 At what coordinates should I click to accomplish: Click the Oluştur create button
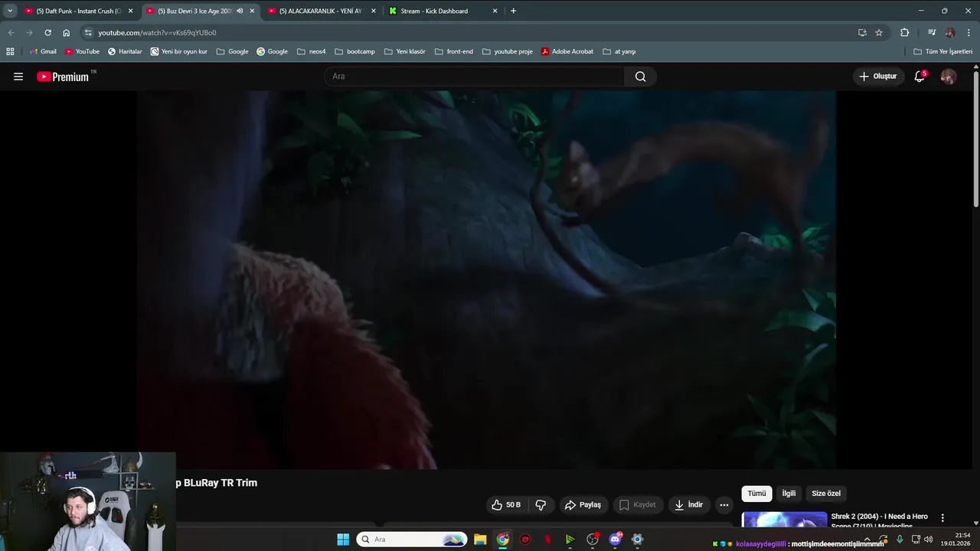click(877, 77)
